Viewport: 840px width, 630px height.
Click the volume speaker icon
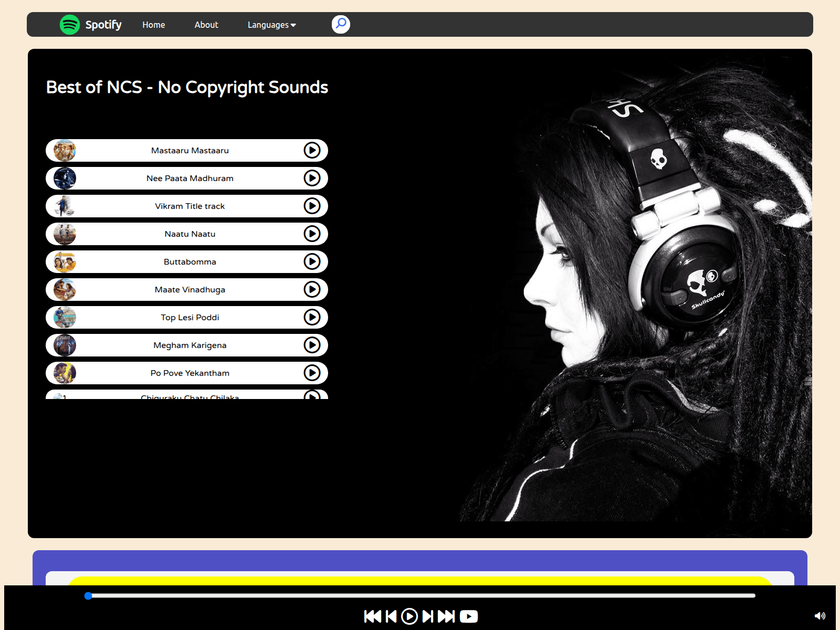click(x=820, y=616)
